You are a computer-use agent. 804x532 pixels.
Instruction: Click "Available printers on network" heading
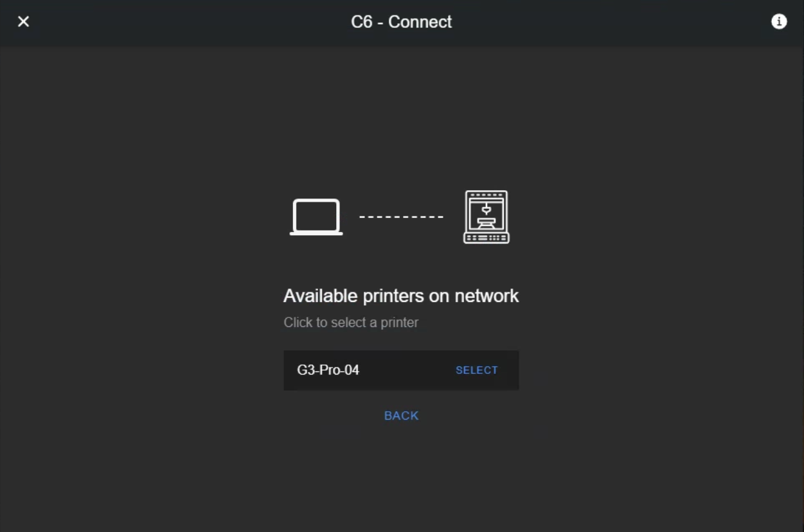click(x=401, y=296)
